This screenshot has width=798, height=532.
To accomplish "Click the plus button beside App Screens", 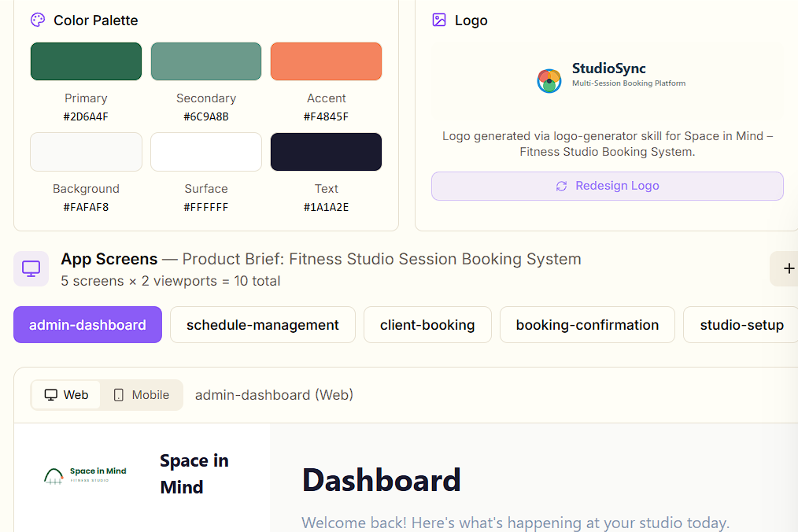I will [x=788, y=269].
